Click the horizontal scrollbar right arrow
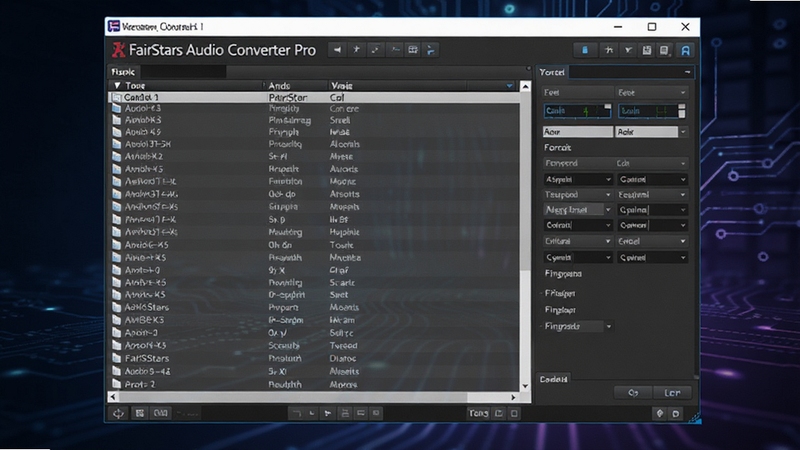The image size is (800, 450). tap(513, 397)
